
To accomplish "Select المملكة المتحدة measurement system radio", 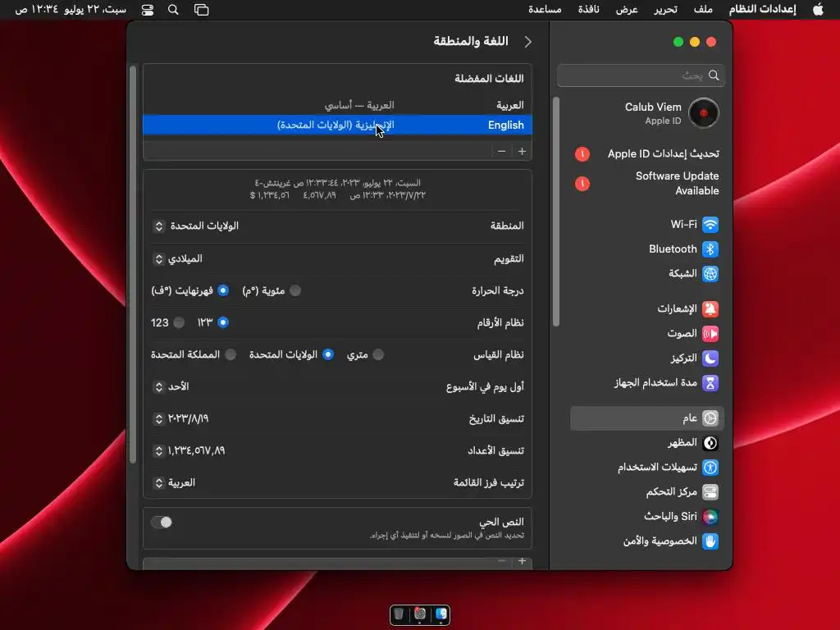I will pos(231,354).
